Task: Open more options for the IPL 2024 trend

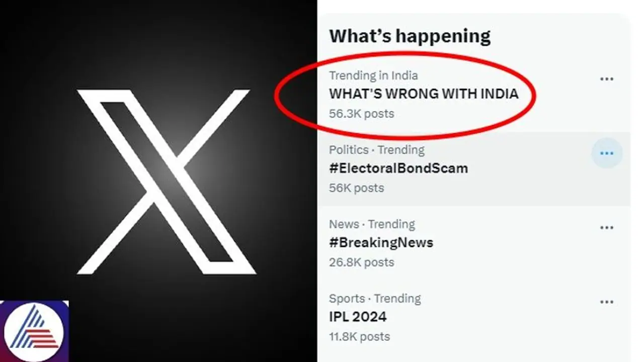Action: click(x=607, y=302)
